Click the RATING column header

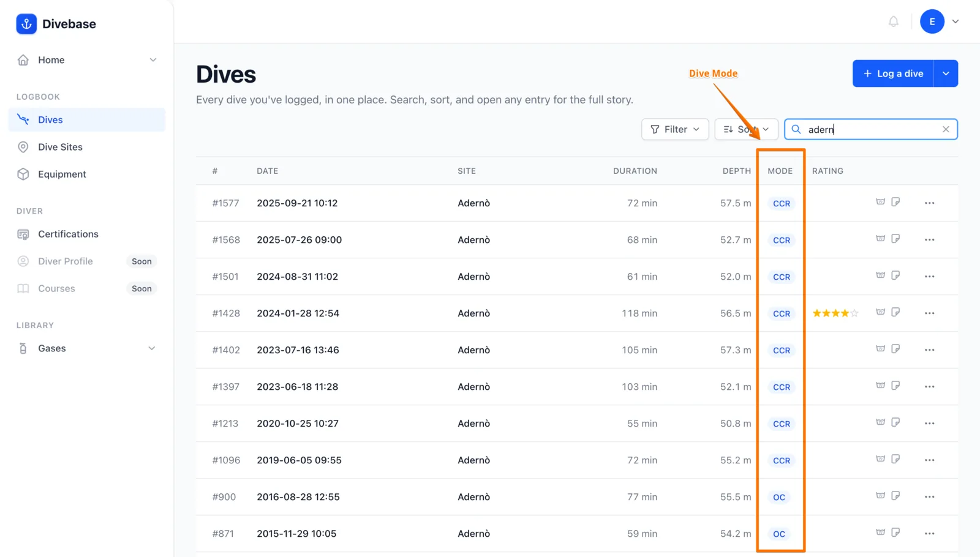tap(827, 171)
